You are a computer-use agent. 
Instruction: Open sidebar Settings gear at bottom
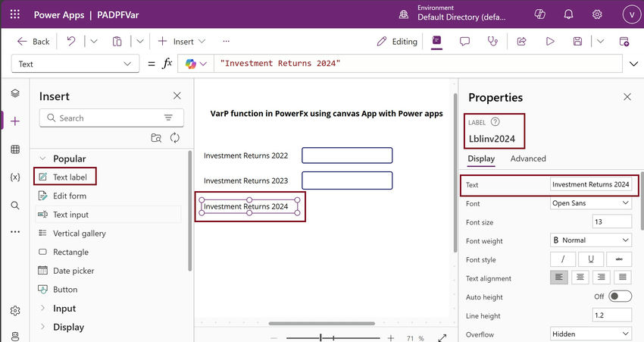tap(15, 311)
